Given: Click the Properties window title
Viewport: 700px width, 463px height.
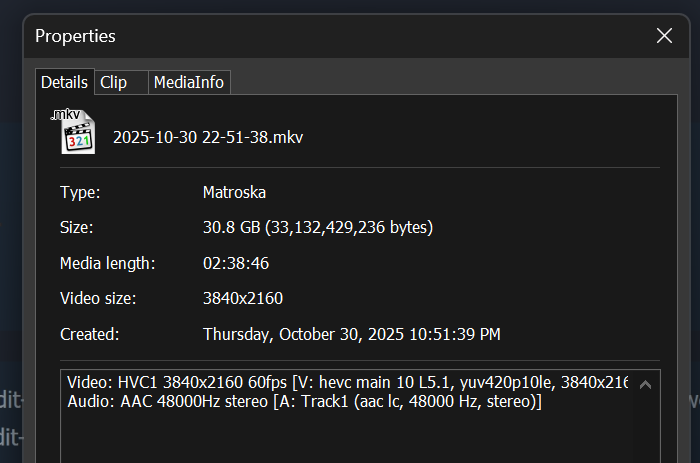Looking at the screenshot, I should pyautogui.click(x=75, y=36).
